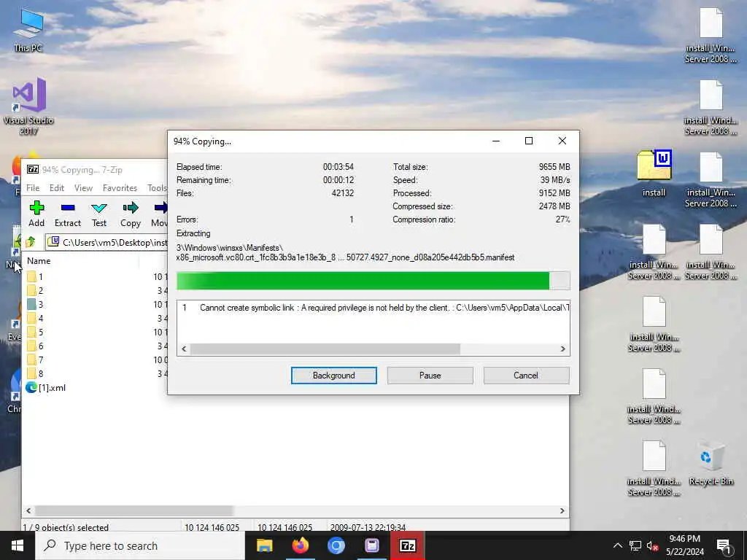Click the Recycle Bin desktop icon
The height and width of the screenshot is (560, 747).
point(711,463)
